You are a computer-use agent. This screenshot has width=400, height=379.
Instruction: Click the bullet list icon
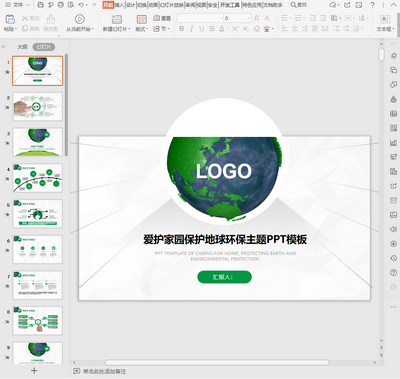coord(284,18)
